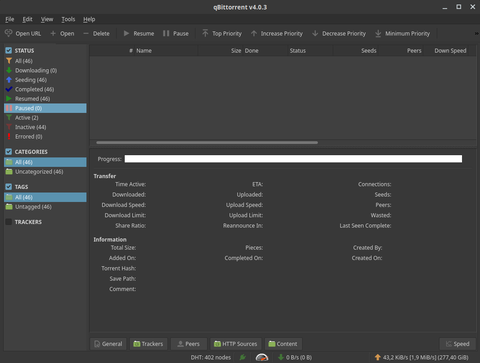Click the Open torrent plus icon
This screenshot has width=480, height=363.
click(53, 33)
